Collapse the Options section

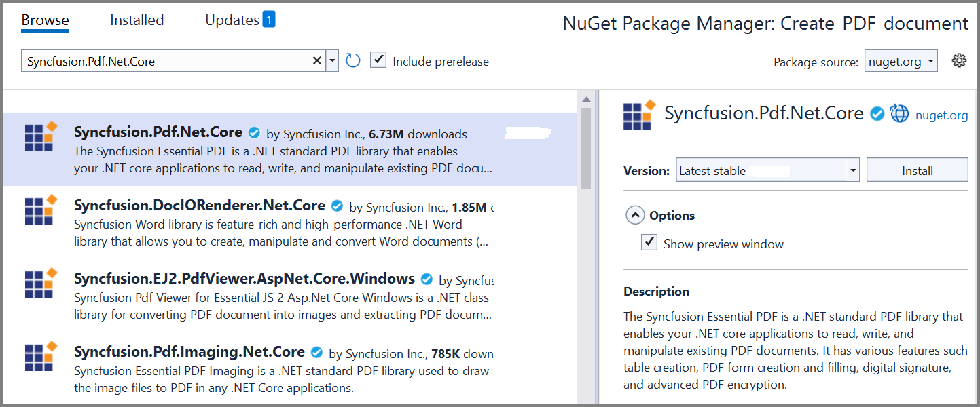click(635, 216)
